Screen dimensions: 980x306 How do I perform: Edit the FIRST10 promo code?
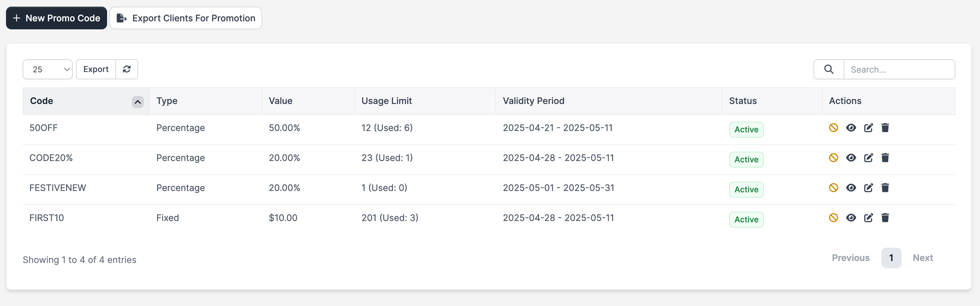(868, 218)
